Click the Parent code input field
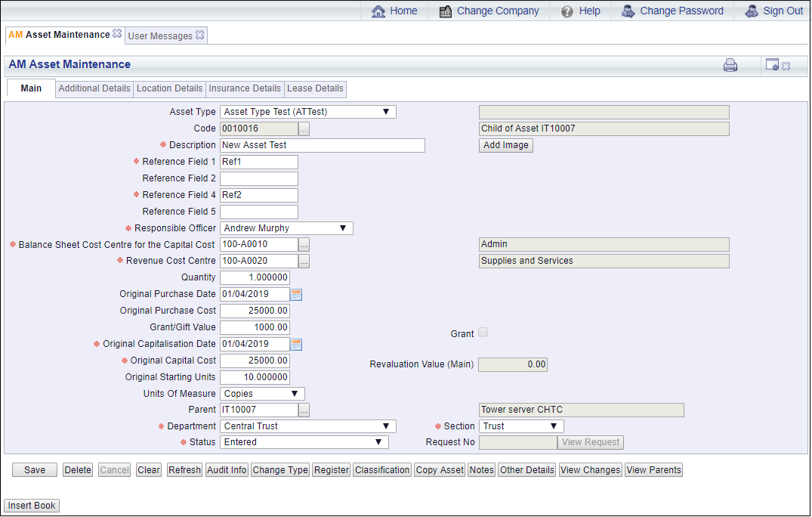The width and height of the screenshot is (812, 517). coord(259,410)
